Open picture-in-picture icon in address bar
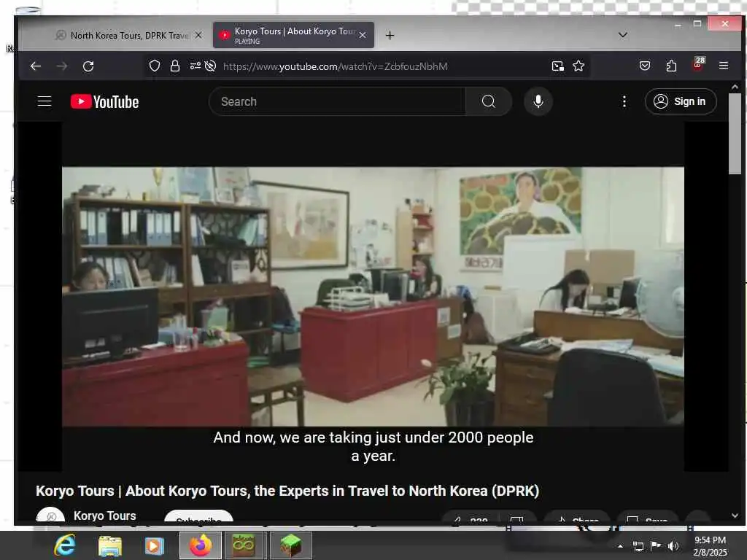Screen dimensions: 747x560 click(x=558, y=66)
